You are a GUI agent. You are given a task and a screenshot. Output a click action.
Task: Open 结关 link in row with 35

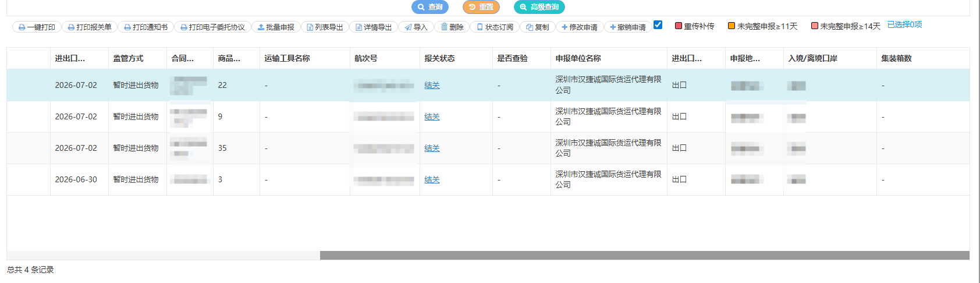point(432,148)
